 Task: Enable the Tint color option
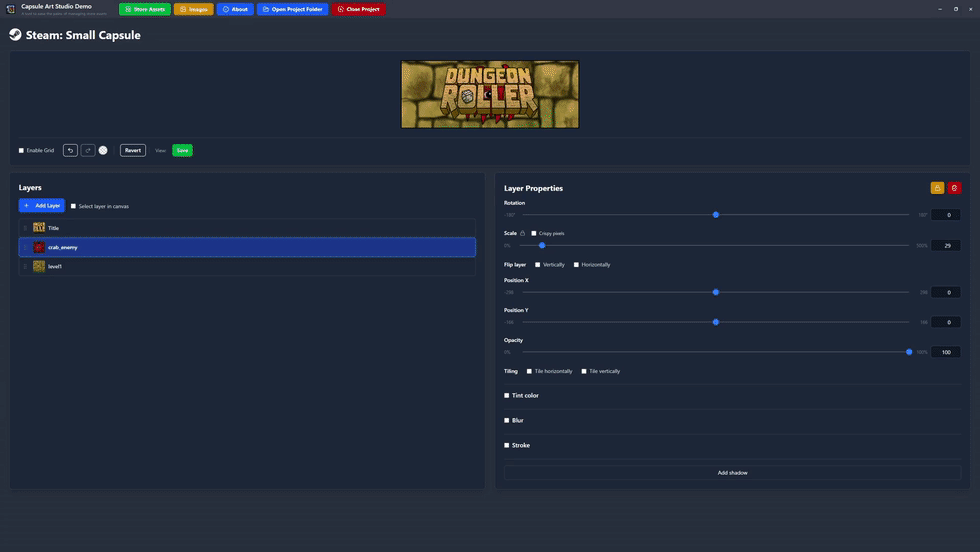click(x=506, y=395)
